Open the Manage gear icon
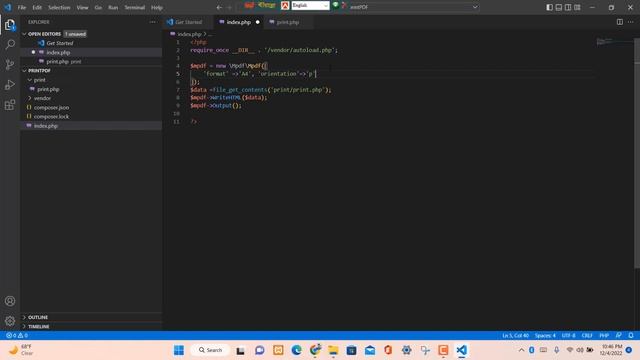The image size is (640, 360). (x=10, y=321)
